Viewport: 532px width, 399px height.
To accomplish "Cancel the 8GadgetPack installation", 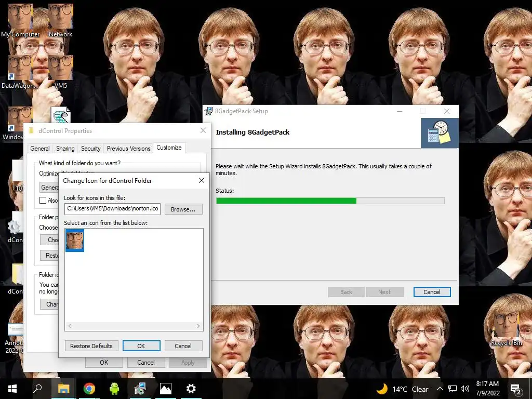I will click(x=432, y=292).
